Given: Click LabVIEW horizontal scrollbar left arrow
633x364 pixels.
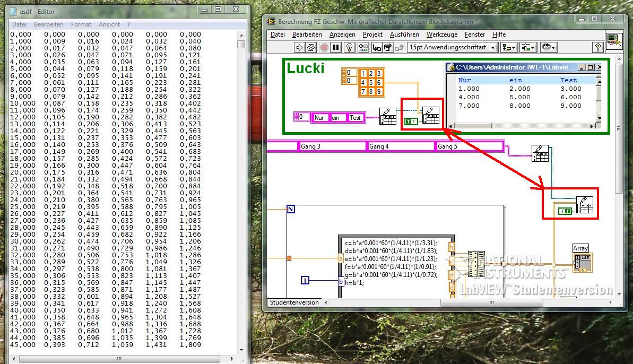Looking at the screenshot, I should tap(326, 302).
